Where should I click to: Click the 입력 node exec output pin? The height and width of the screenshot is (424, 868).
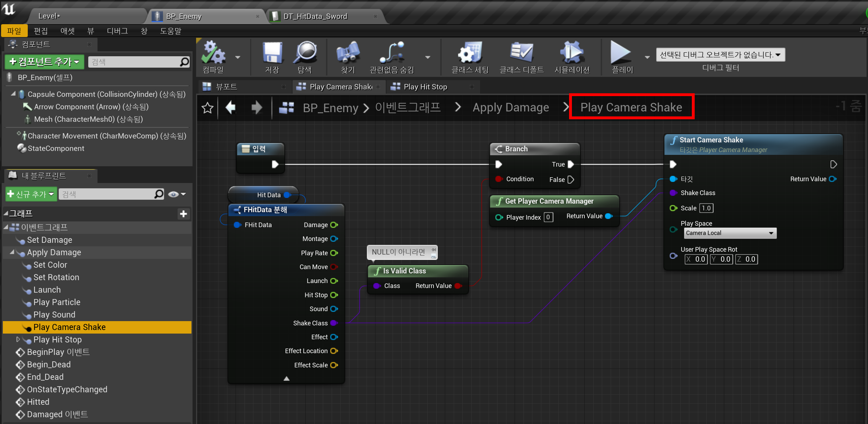(275, 164)
